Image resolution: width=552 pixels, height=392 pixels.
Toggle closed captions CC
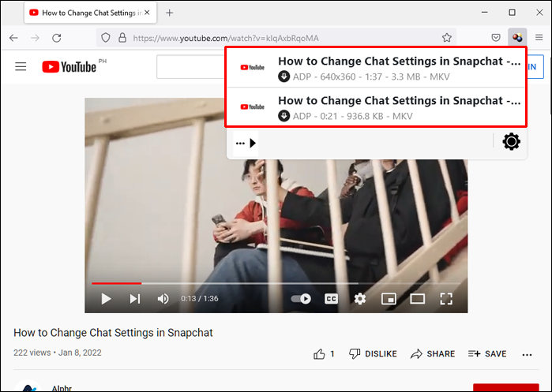click(331, 299)
